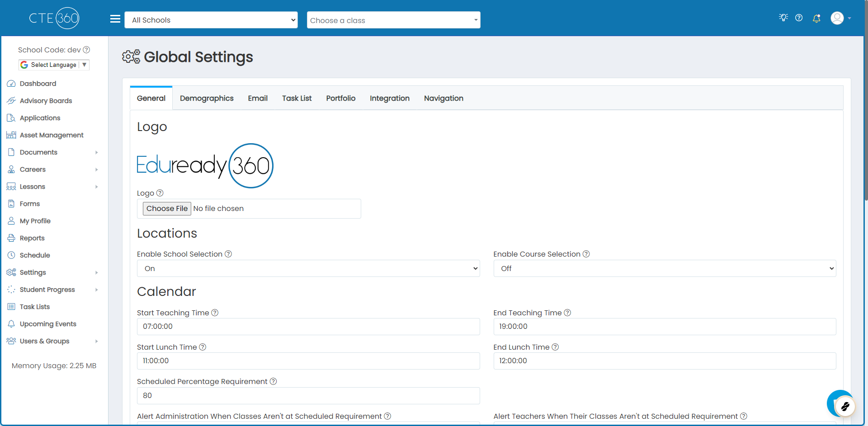Click the Lessons classroom icon

tap(11, 187)
